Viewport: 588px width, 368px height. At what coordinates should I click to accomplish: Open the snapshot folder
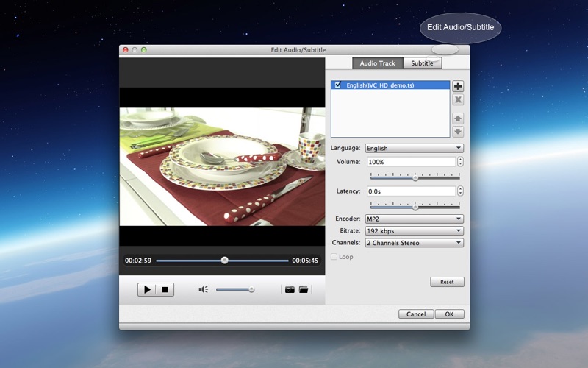coord(304,289)
